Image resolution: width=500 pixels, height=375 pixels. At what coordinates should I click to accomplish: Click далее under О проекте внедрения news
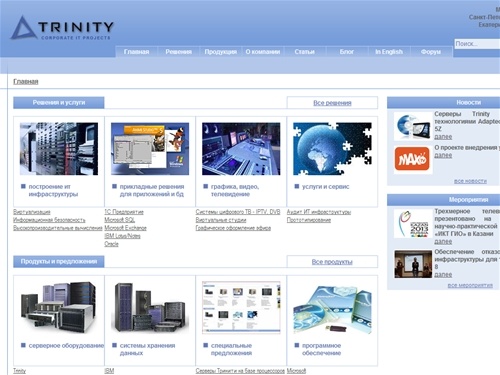(443, 155)
